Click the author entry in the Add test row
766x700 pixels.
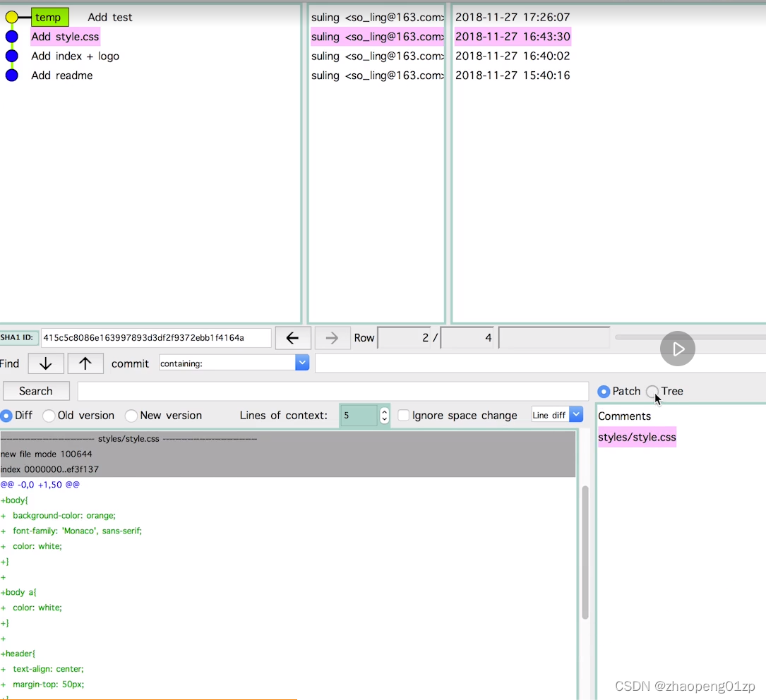(x=378, y=18)
